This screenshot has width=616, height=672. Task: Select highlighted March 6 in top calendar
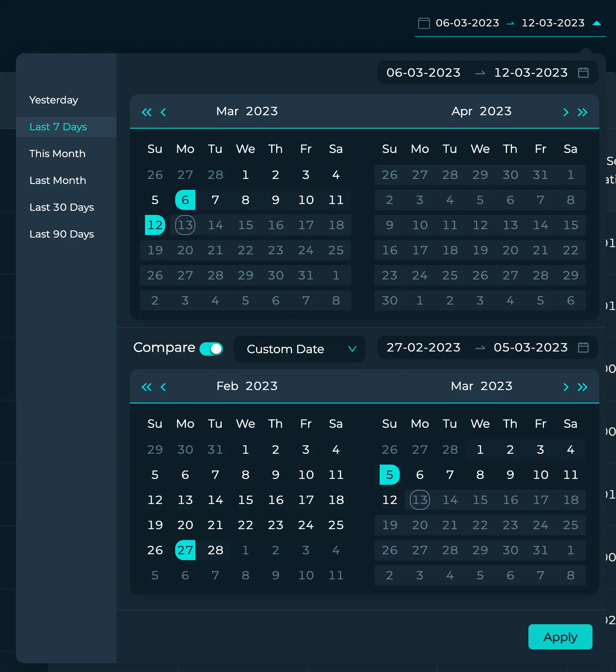(185, 200)
